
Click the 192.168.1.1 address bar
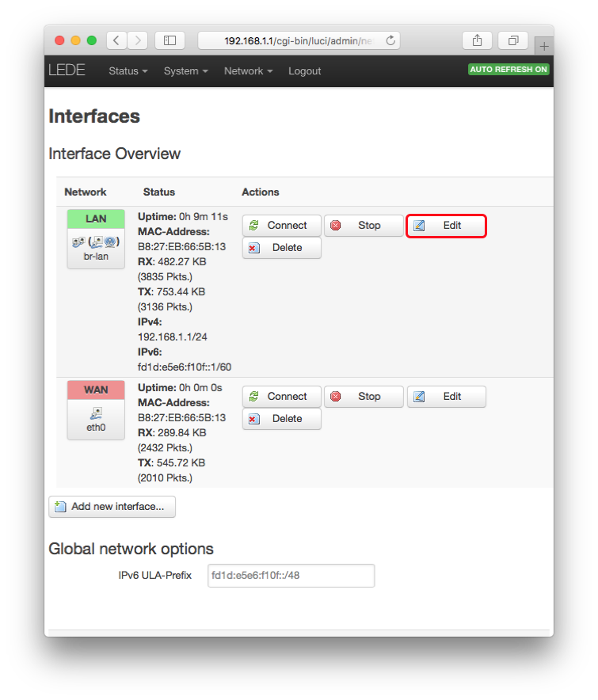299,40
